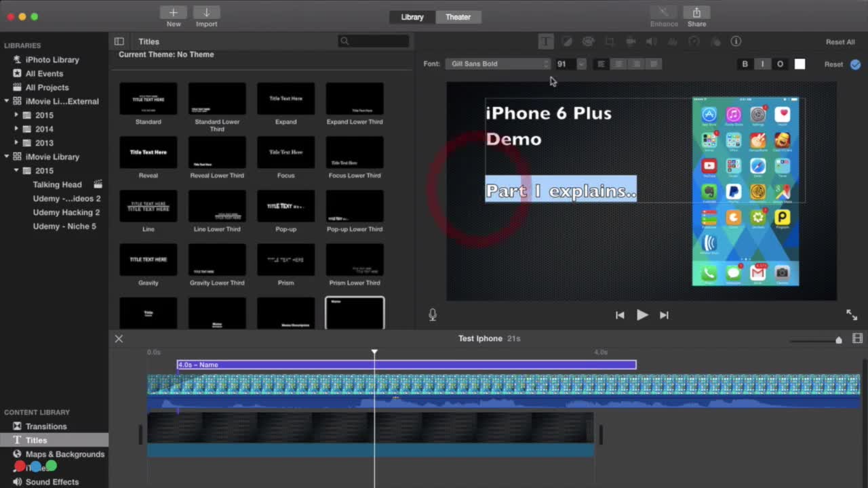Open the Color Correction tool

pyautogui.click(x=588, y=41)
